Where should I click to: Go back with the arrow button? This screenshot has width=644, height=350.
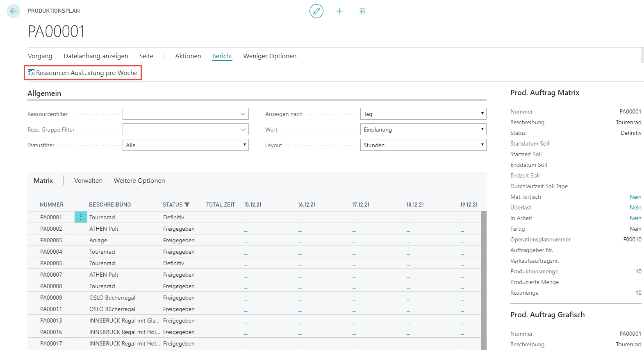point(14,11)
